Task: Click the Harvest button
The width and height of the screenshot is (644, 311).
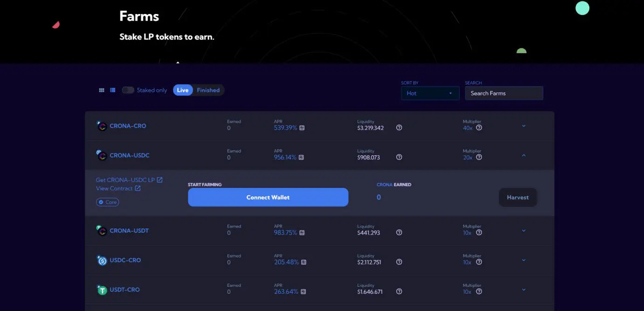Action: pos(518,197)
